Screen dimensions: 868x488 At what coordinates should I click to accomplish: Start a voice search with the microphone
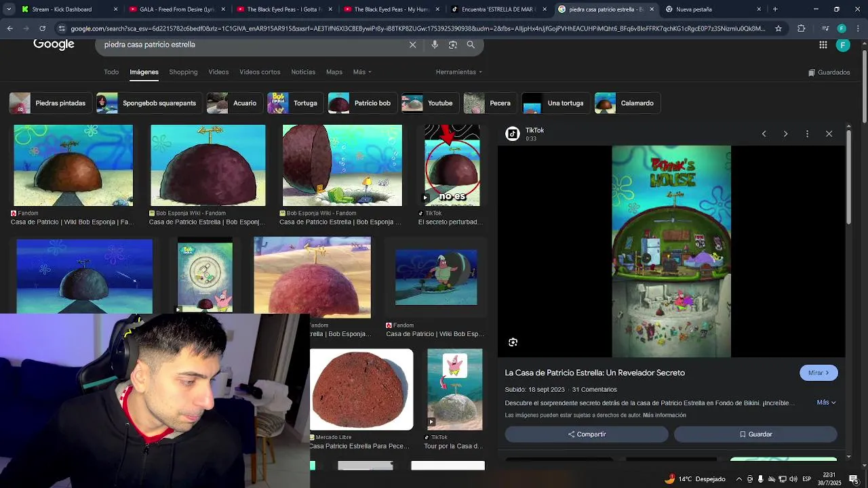(x=435, y=45)
